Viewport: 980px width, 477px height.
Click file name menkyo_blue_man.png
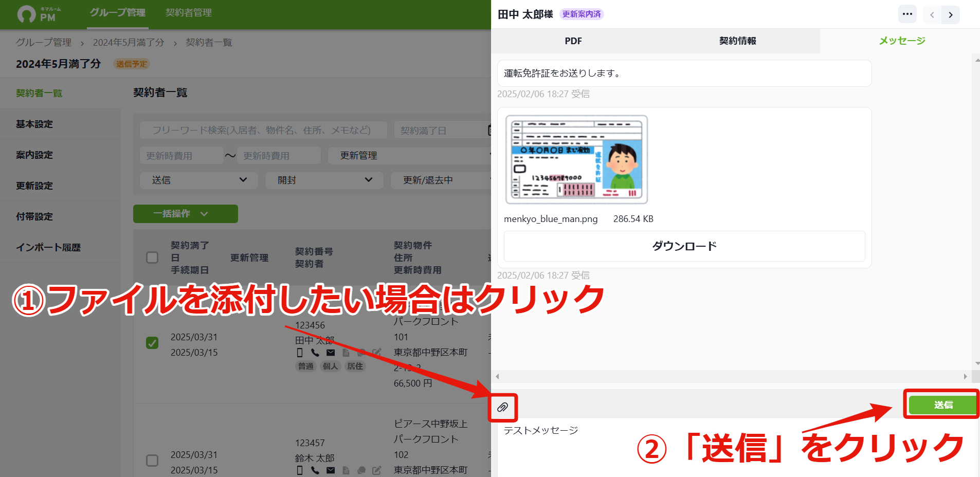click(551, 219)
